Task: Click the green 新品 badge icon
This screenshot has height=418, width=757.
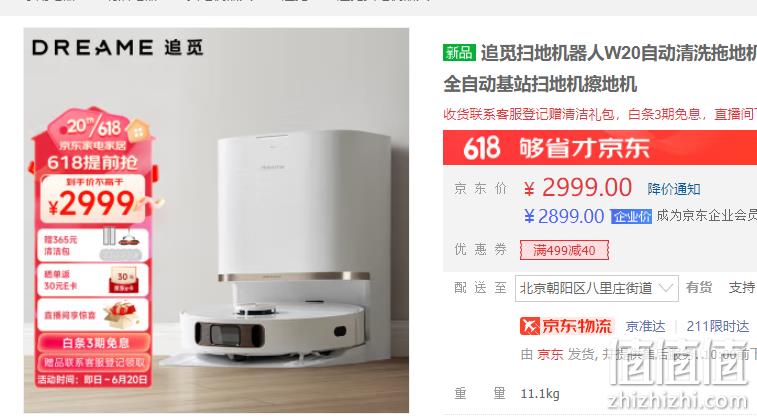Action: click(459, 52)
